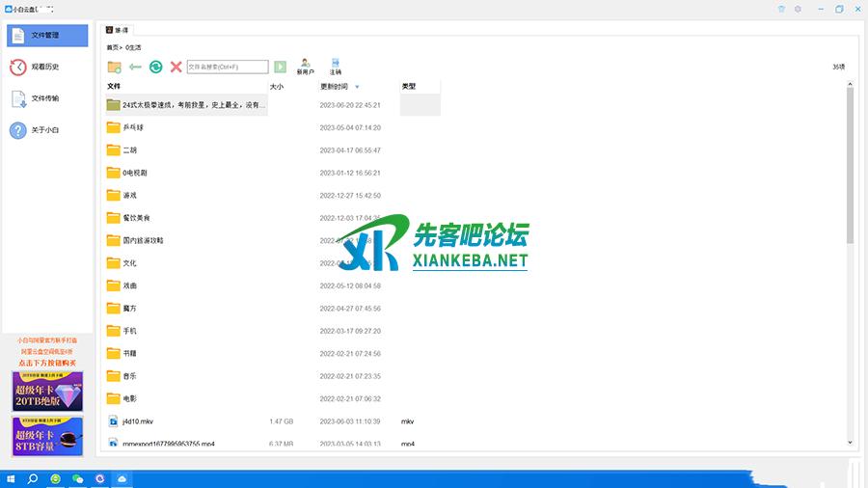Open settings gear icon in title bar
Viewport: 868px width, 488px height.
798,9
